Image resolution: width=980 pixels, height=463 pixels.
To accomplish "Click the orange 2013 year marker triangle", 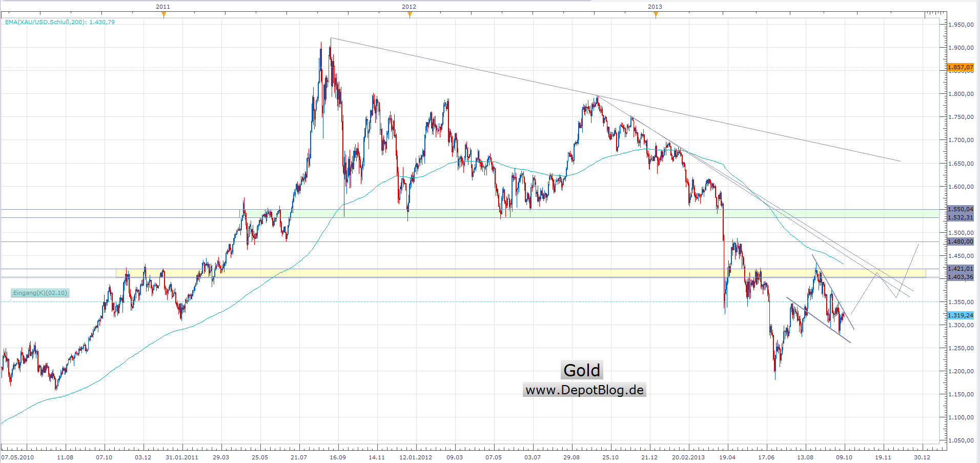I will pos(656,14).
